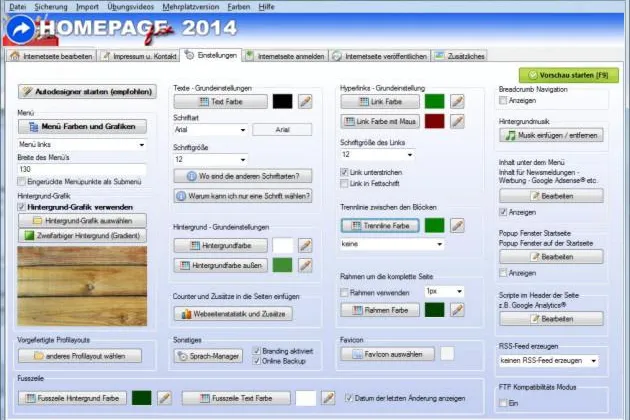
Task: Click the icon on Menü Farben und Grafiken
Action: (34, 127)
